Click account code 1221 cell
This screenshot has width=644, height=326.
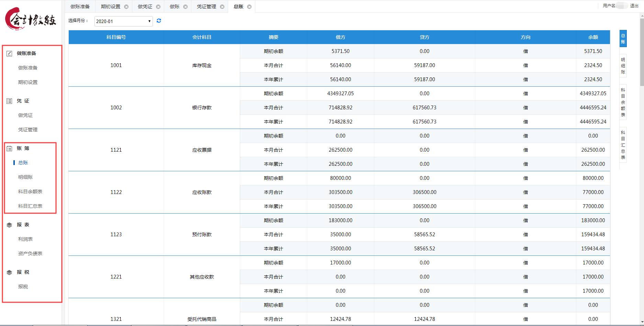tap(116, 277)
